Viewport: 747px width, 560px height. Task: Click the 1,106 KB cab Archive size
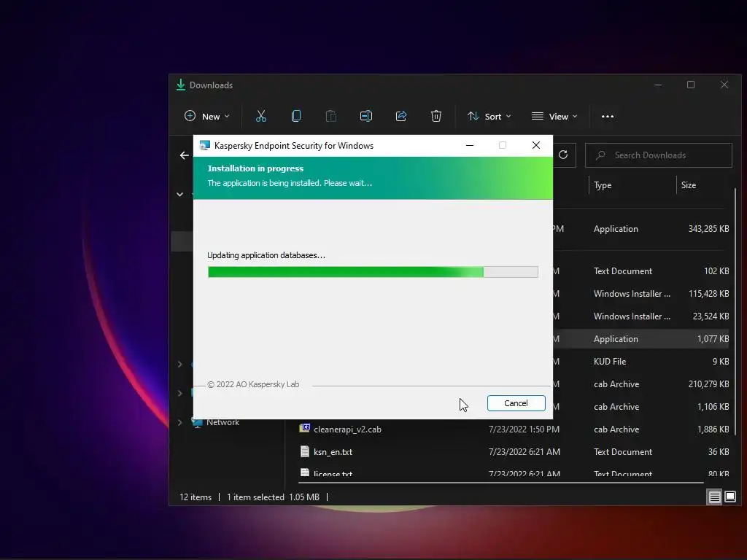click(x=713, y=407)
